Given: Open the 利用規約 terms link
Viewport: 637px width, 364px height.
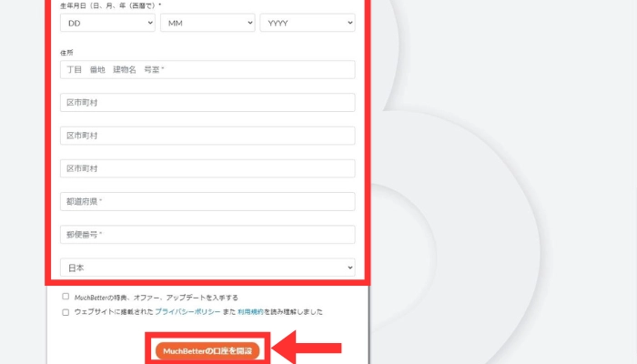Looking at the screenshot, I should tap(250, 311).
